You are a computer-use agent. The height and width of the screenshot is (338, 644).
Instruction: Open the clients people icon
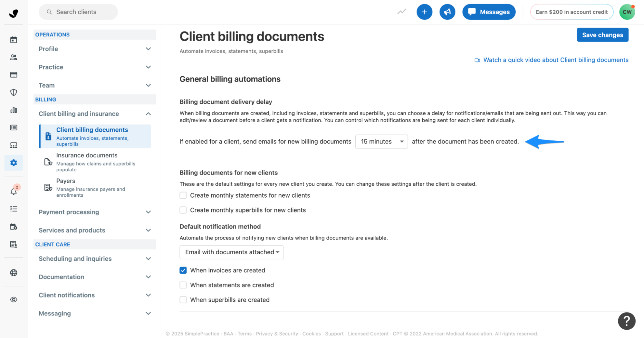(14, 57)
